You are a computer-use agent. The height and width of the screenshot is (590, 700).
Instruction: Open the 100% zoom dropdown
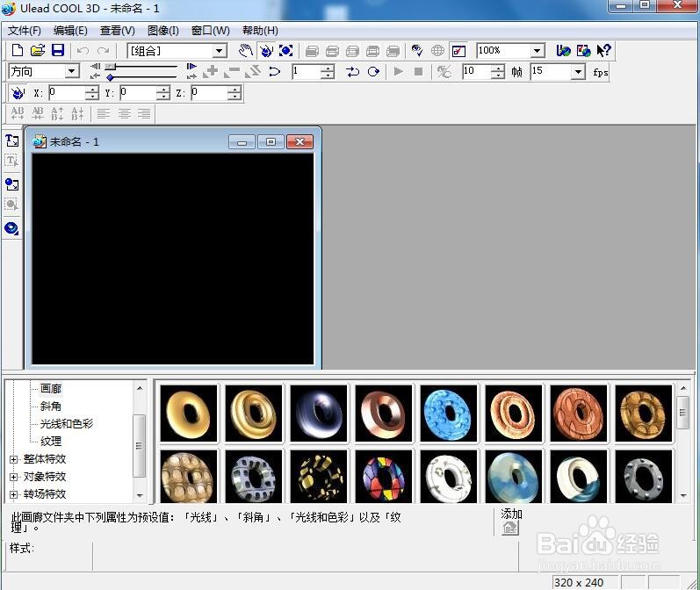click(538, 50)
